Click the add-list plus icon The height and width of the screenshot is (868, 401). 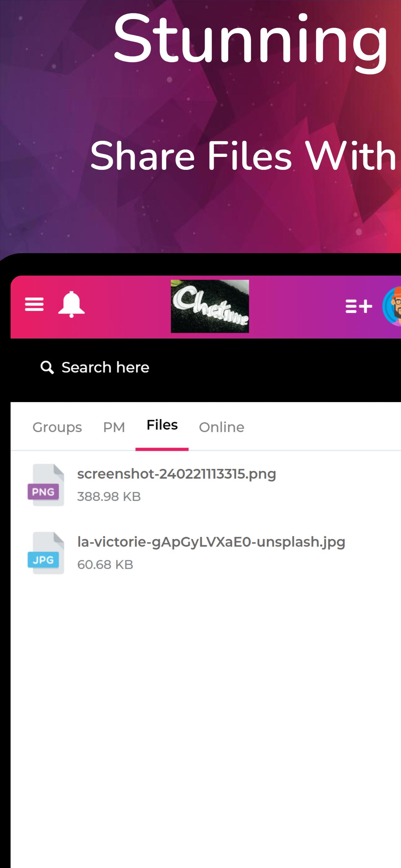point(359,306)
